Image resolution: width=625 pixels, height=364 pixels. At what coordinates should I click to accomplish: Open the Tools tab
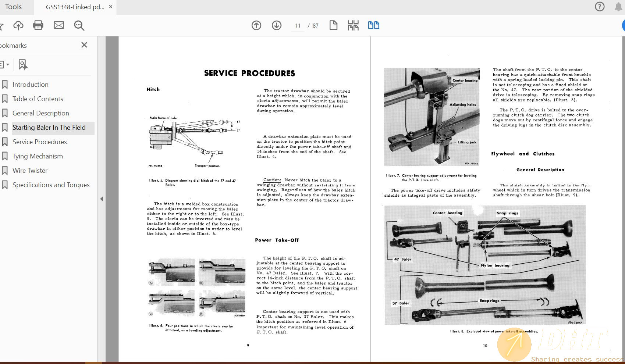pos(14,7)
